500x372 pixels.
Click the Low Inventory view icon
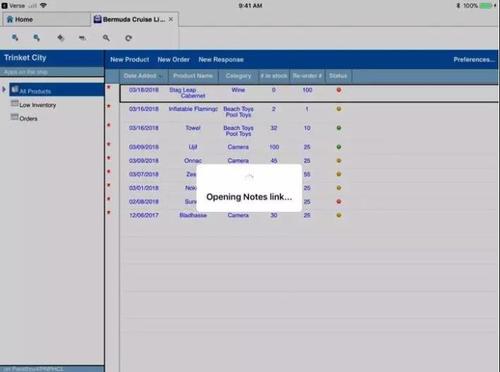click(15, 103)
